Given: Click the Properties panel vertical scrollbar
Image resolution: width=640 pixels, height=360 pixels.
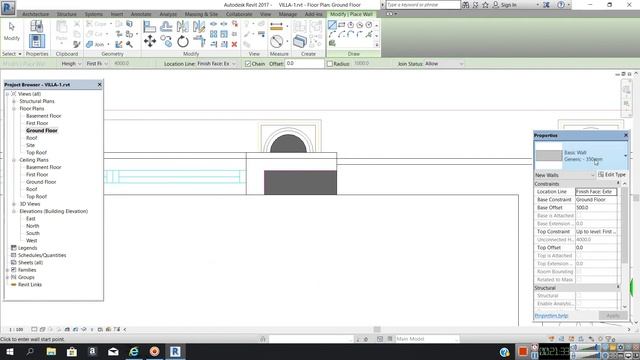Looking at the screenshot, I should point(624,225).
